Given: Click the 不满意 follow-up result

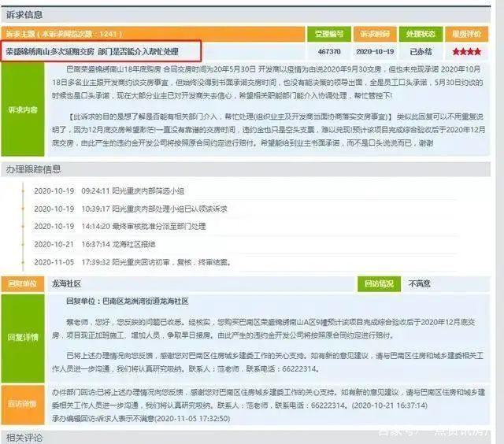Looking at the screenshot, I should 420,283.
